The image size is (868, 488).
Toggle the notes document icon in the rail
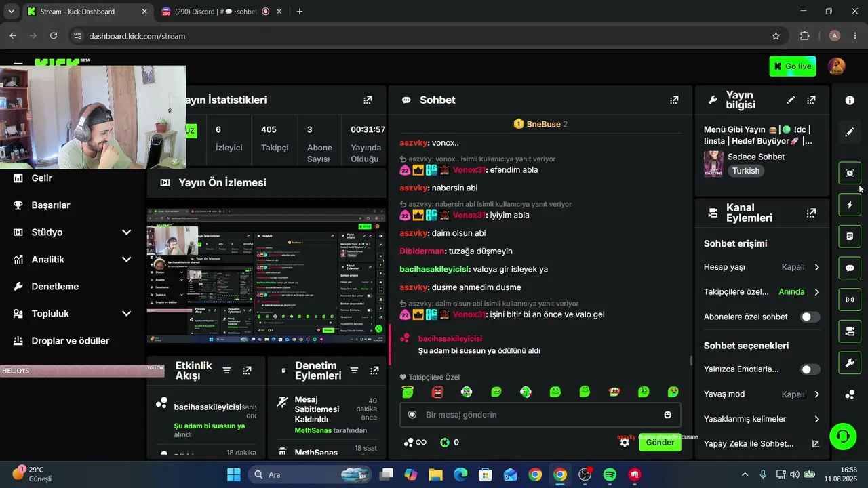tap(850, 237)
